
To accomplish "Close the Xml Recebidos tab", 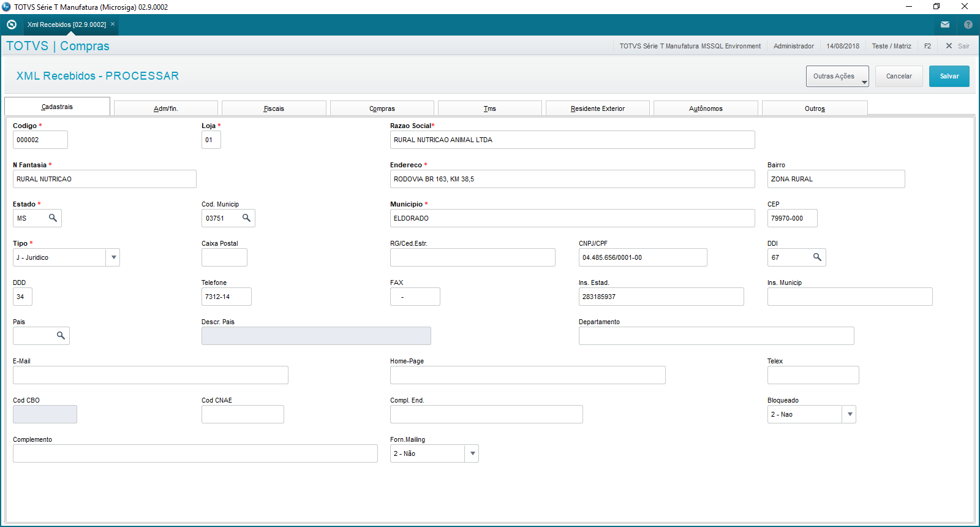I will point(113,25).
